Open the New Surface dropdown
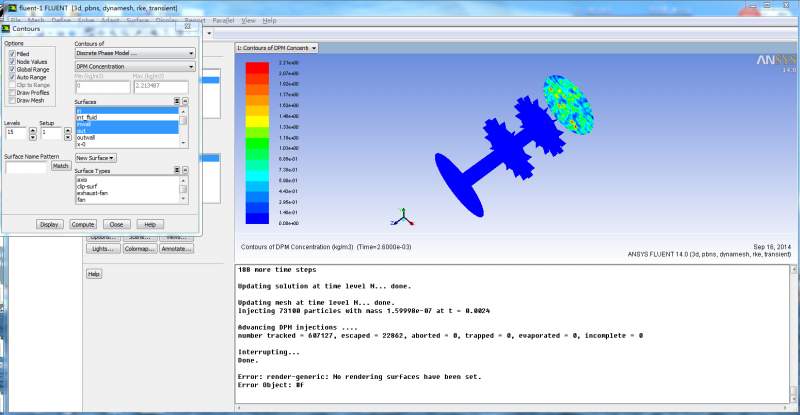 95,158
